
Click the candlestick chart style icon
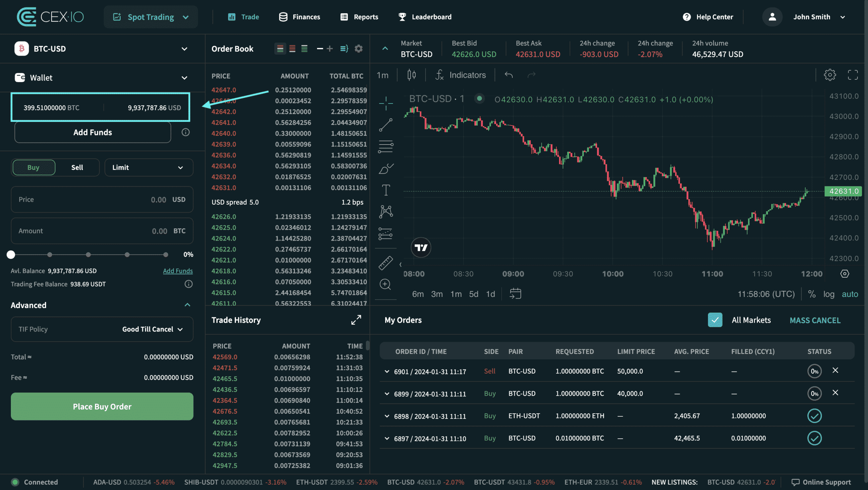412,75
